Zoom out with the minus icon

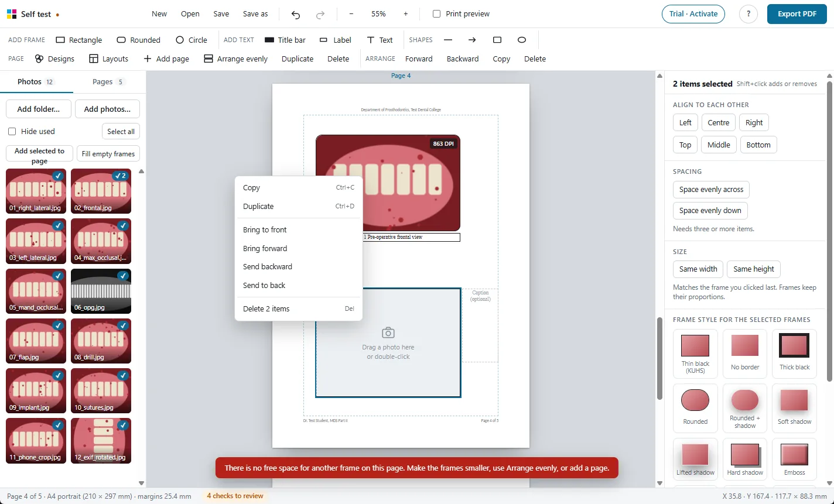click(x=351, y=14)
